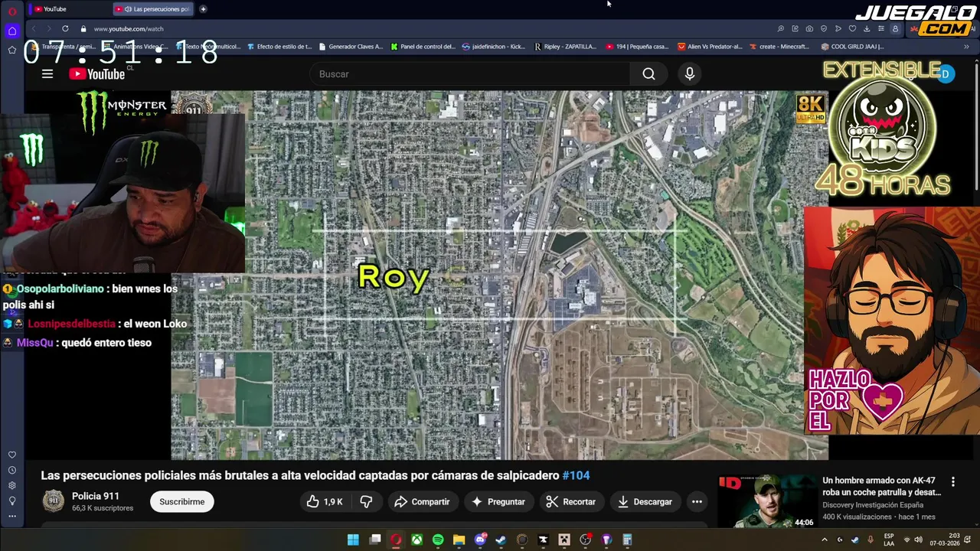Open create - Minecraft bookmark
The image size is (980, 551).
(x=779, y=47)
